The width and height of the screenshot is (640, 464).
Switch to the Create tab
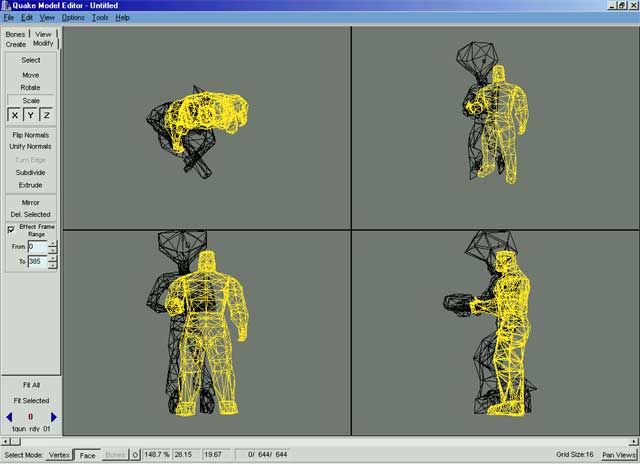(x=16, y=44)
